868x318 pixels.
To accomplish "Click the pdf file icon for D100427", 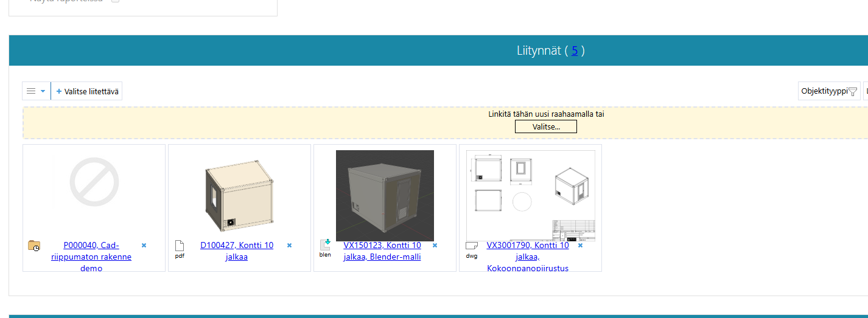I will (x=180, y=246).
